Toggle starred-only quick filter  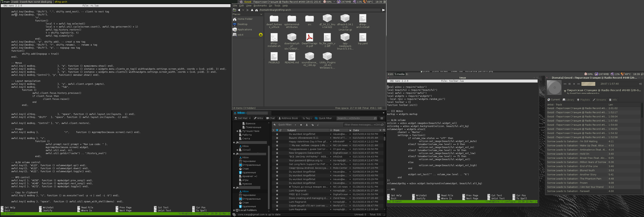coord(301,125)
